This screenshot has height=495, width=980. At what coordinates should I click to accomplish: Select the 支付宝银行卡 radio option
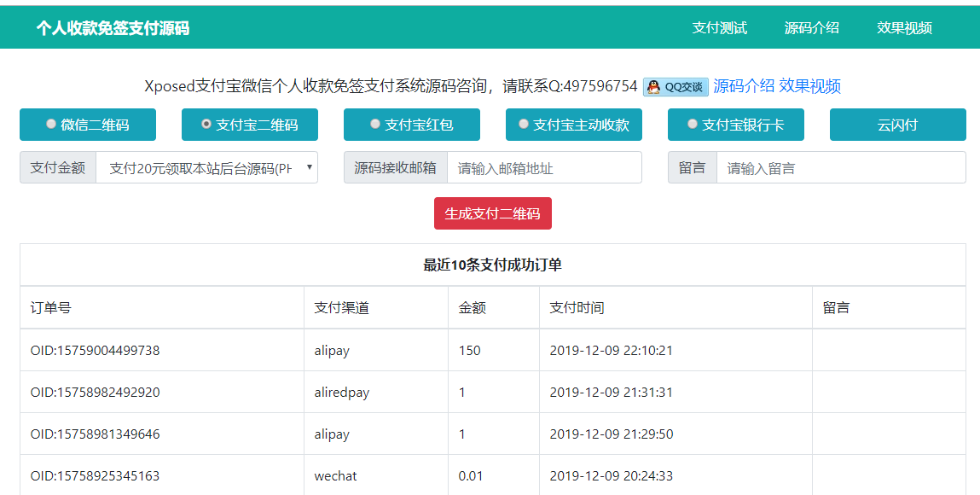(693, 124)
